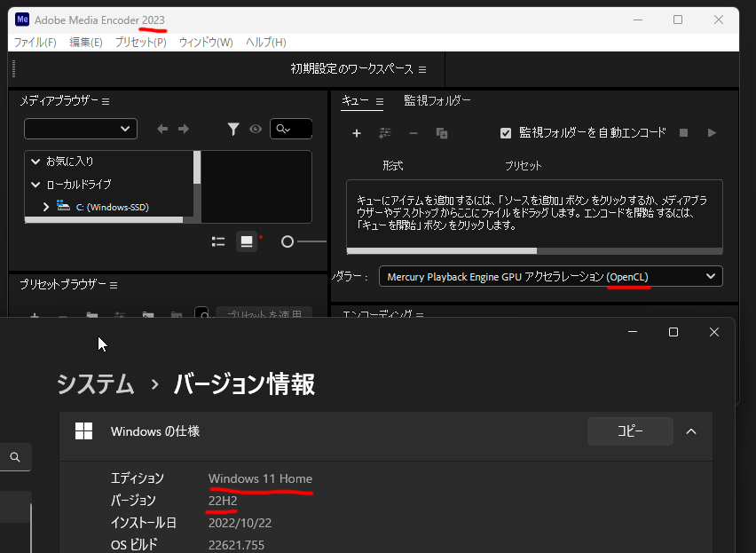Select the C: (Windows-SSD) drive icon
Screen dimensions: 756x553
(x=63, y=206)
